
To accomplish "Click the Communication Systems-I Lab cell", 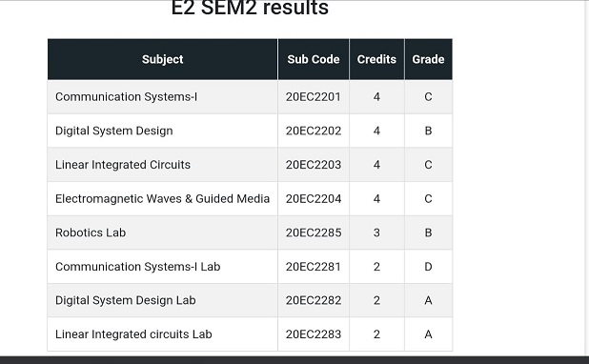I will point(162,267).
